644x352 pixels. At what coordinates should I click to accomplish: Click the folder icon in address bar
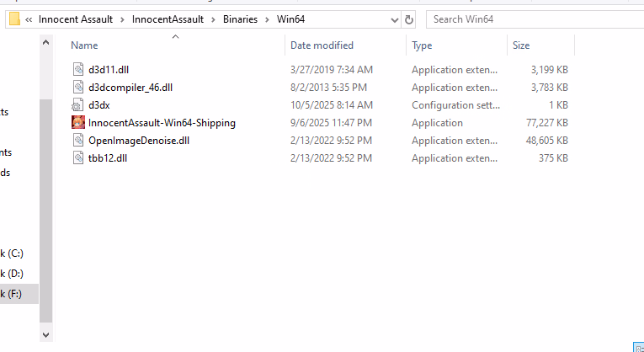pos(14,19)
